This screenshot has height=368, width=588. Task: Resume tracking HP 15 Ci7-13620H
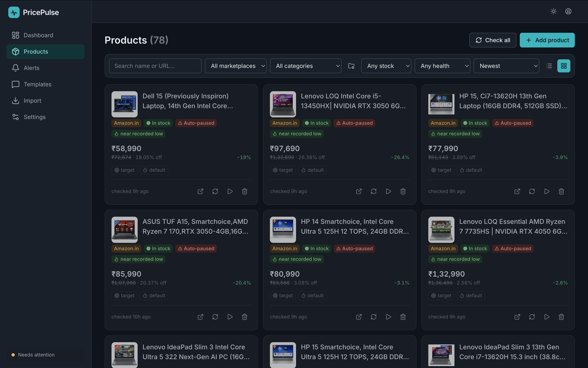(547, 191)
